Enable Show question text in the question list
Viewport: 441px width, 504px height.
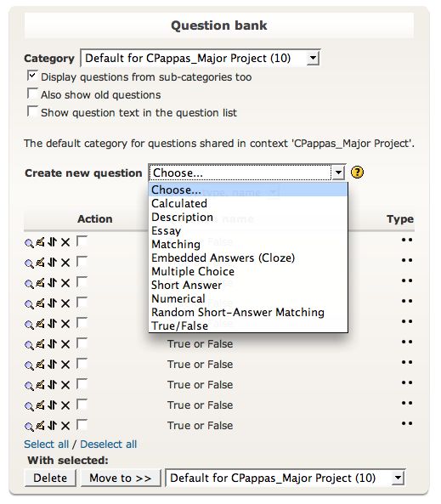click(x=32, y=111)
